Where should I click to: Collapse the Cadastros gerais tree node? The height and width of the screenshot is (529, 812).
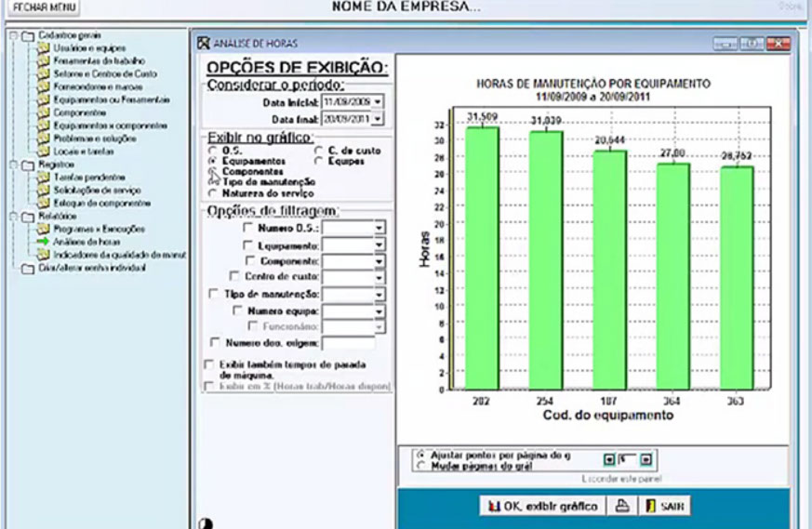[11, 35]
